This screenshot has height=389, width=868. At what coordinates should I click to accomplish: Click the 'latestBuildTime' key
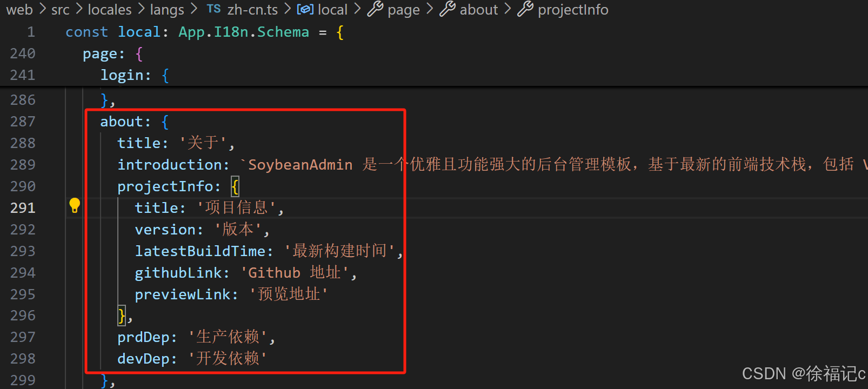pyautogui.click(x=200, y=251)
